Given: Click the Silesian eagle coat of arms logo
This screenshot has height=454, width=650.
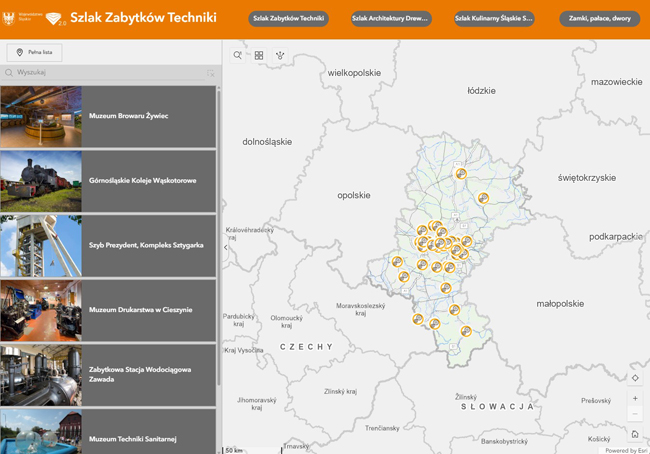Looking at the screenshot, I should pos(8,18).
